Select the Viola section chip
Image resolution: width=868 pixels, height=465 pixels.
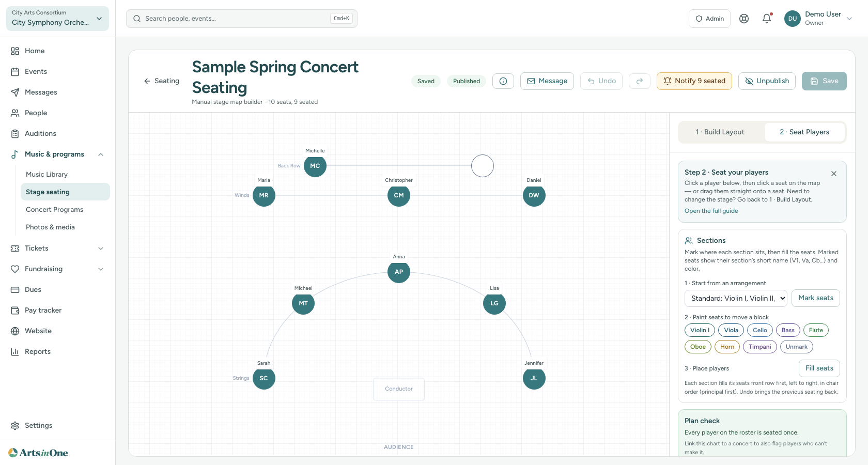[x=731, y=330]
